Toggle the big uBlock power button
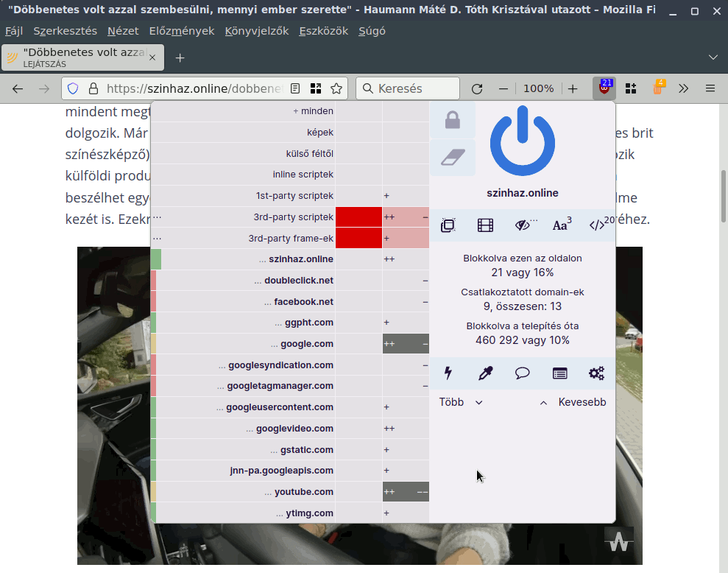 [523, 141]
